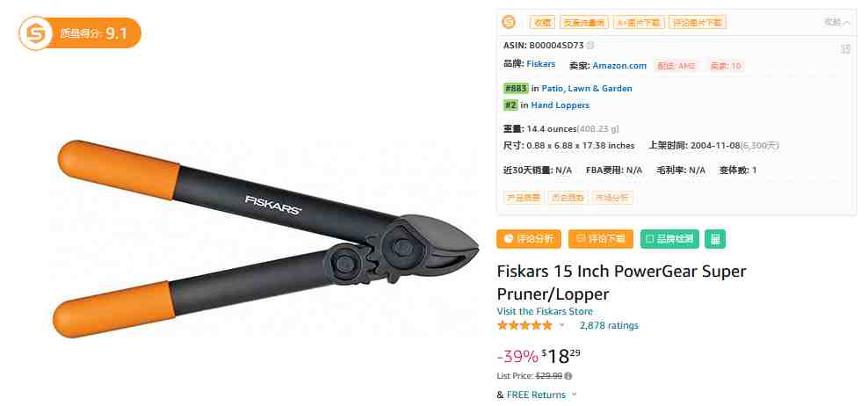This screenshot has height=406, width=868.
Task: Click the info icon beside List Price
Action: (568, 375)
